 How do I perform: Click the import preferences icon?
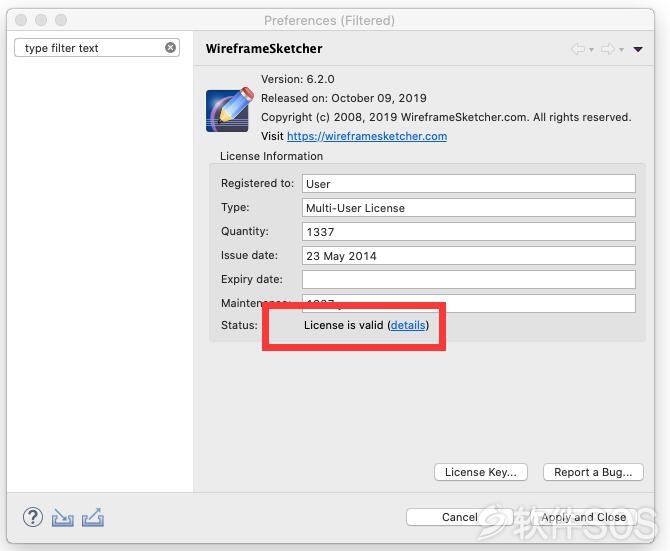coord(63,518)
